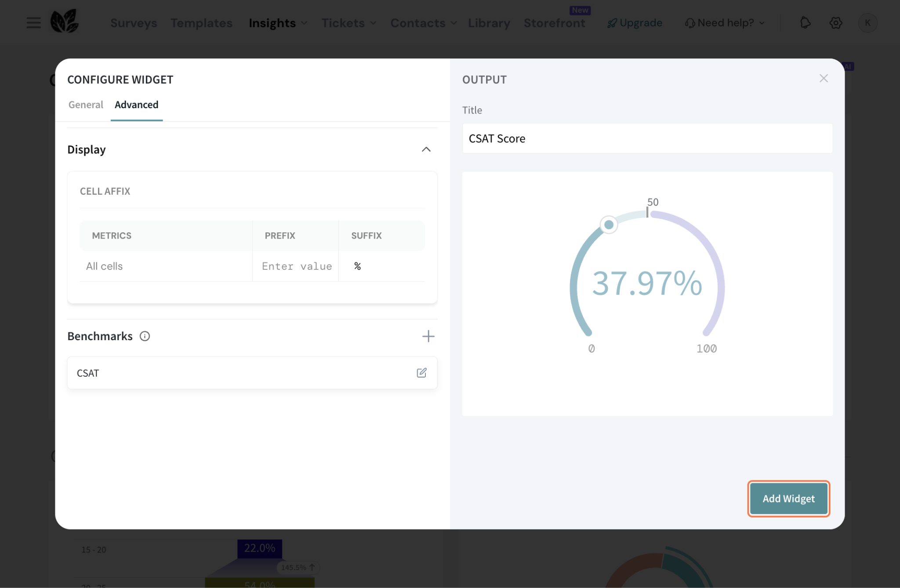Switch to the General tab
This screenshot has height=588, width=900.
click(x=86, y=105)
